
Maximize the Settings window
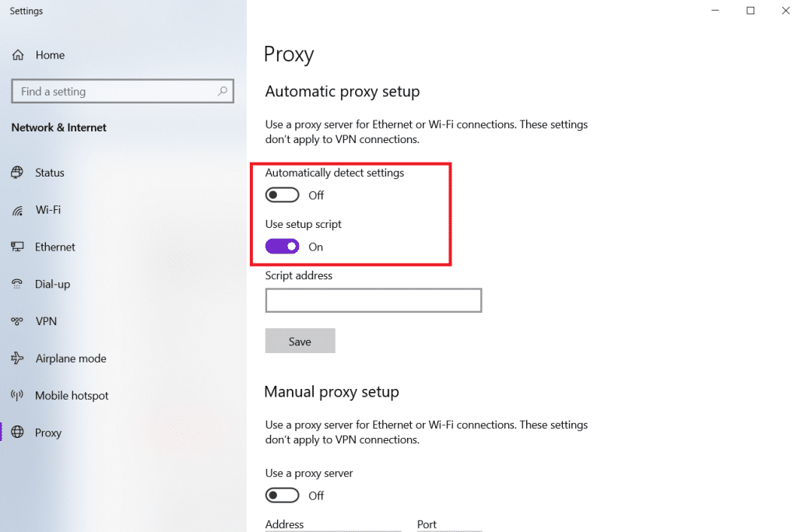click(x=750, y=11)
